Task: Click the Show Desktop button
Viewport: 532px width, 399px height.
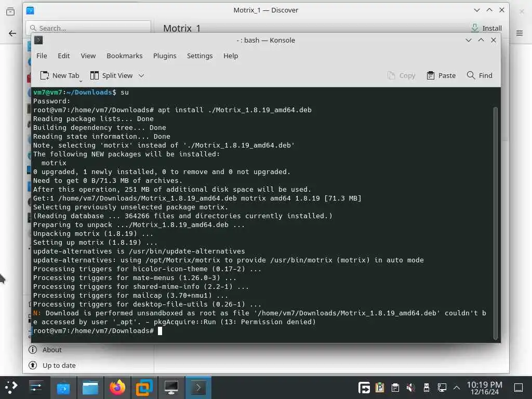Action: click(x=518, y=388)
